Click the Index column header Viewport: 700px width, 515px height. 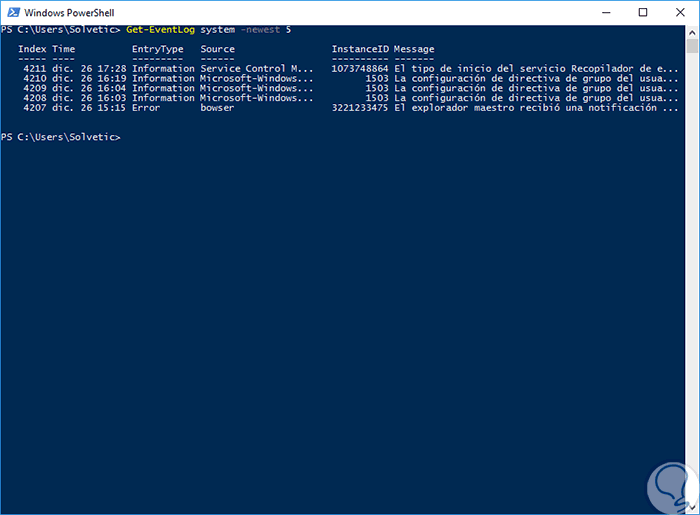(x=32, y=49)
